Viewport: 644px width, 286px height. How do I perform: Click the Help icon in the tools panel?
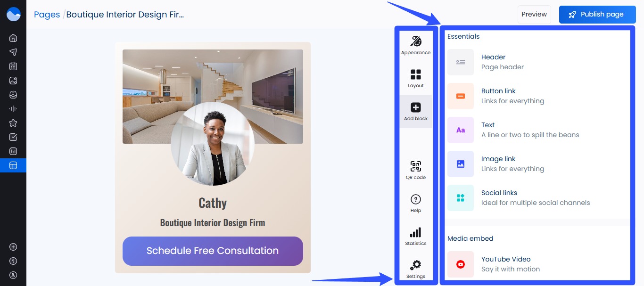pos(415,203)
